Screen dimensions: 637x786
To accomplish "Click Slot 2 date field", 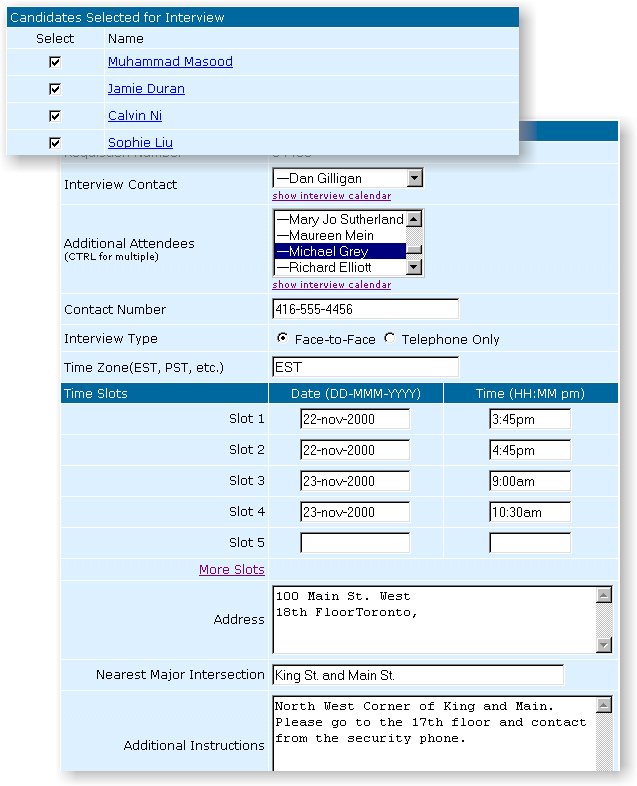I will (x=355, y=450).
